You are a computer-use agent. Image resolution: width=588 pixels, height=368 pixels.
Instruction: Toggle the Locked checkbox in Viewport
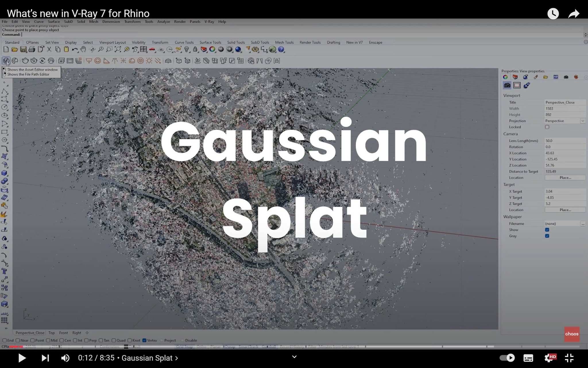tap(547, 127)
